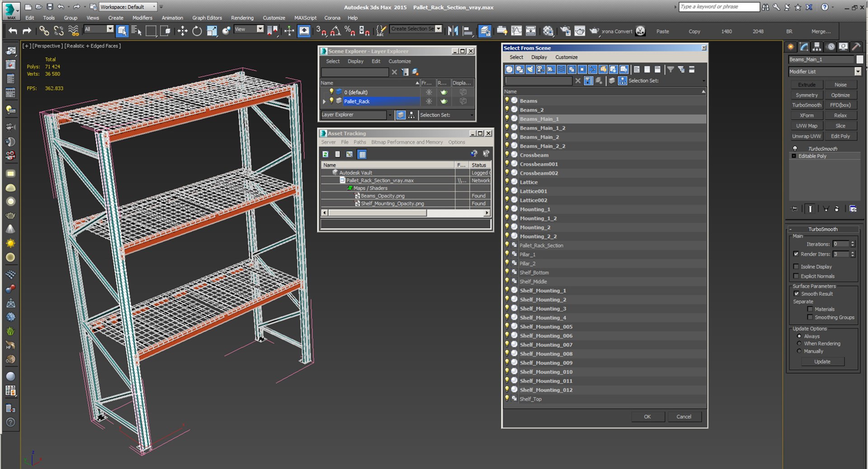
Task: Expand the Pallet_Rack layer tree arrow
Action: coord(324,101)
